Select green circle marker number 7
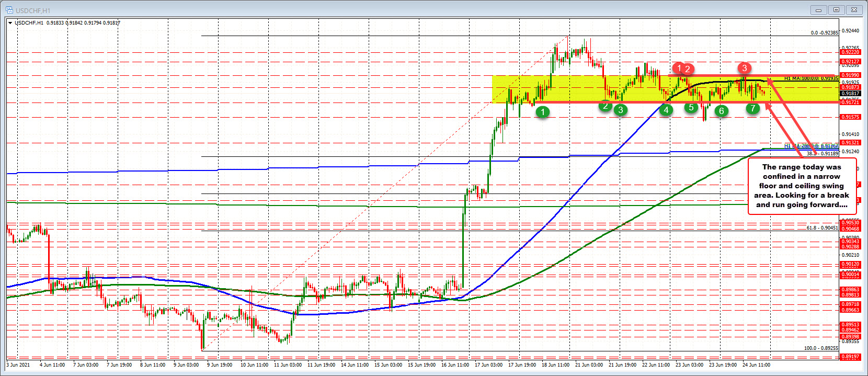868x376 pixels. coord(752,108)
